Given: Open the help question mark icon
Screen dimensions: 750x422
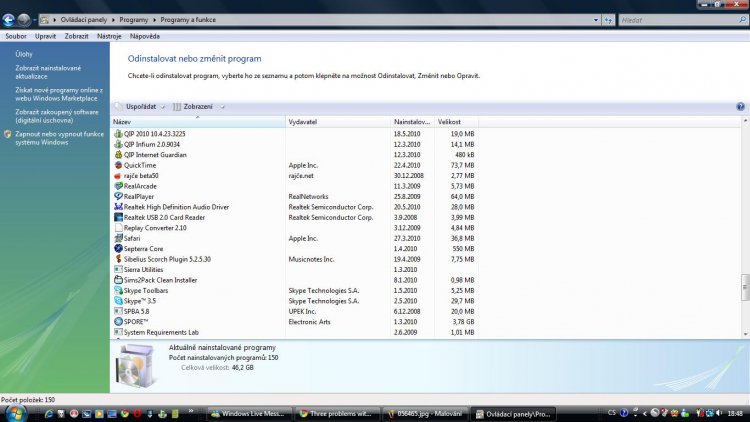Looking at the screenshot, I should point(740,107).
